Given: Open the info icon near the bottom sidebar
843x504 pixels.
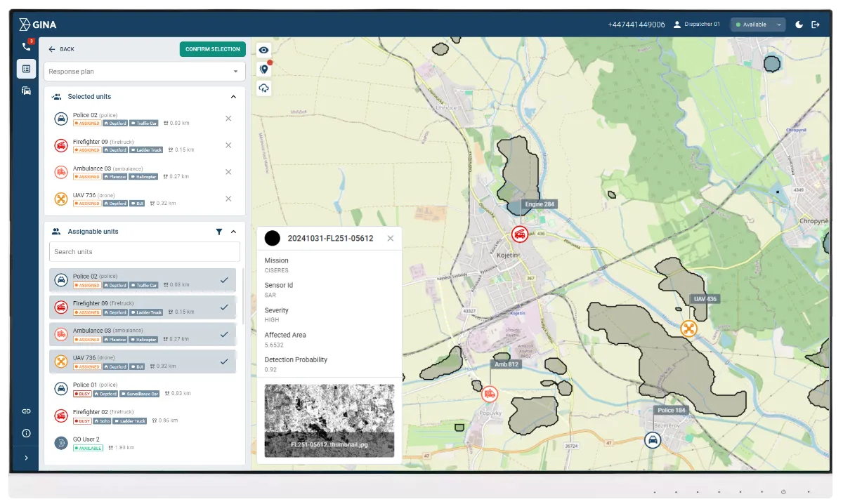Looking at the screenshot, I should 26,433.
